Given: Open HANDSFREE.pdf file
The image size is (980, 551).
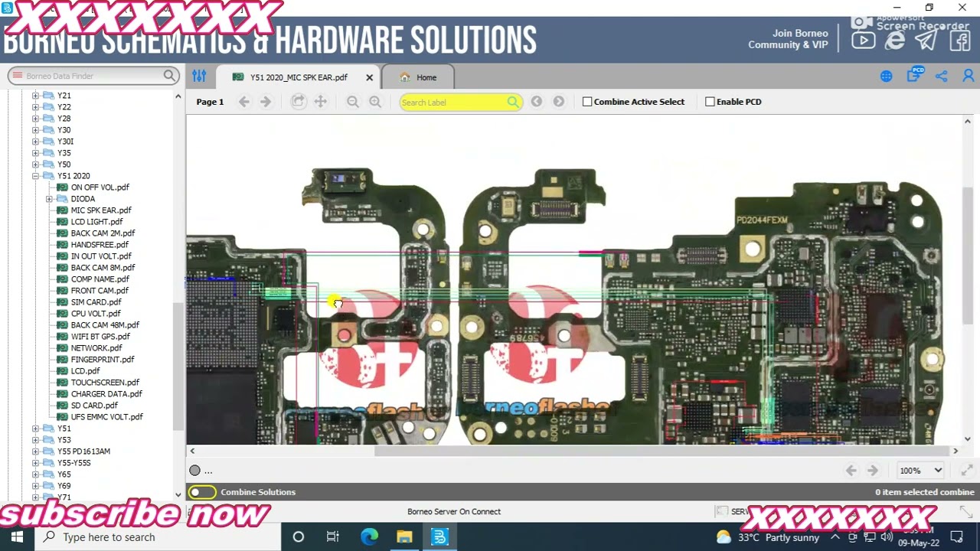Looking at the screenshot, I should [x=100, y=245].
